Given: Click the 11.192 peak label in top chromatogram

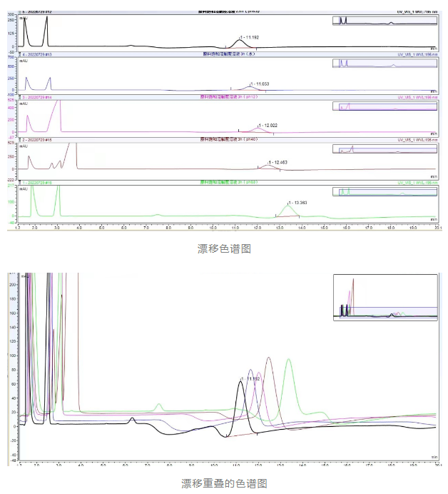Looking at the screenshot, I should 250,37.
